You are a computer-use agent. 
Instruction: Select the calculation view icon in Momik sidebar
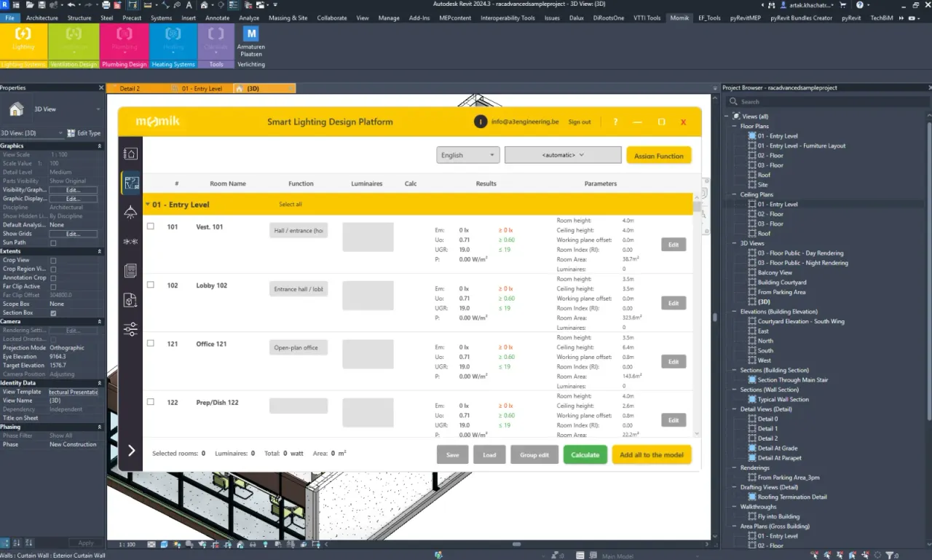pos(130,184)
